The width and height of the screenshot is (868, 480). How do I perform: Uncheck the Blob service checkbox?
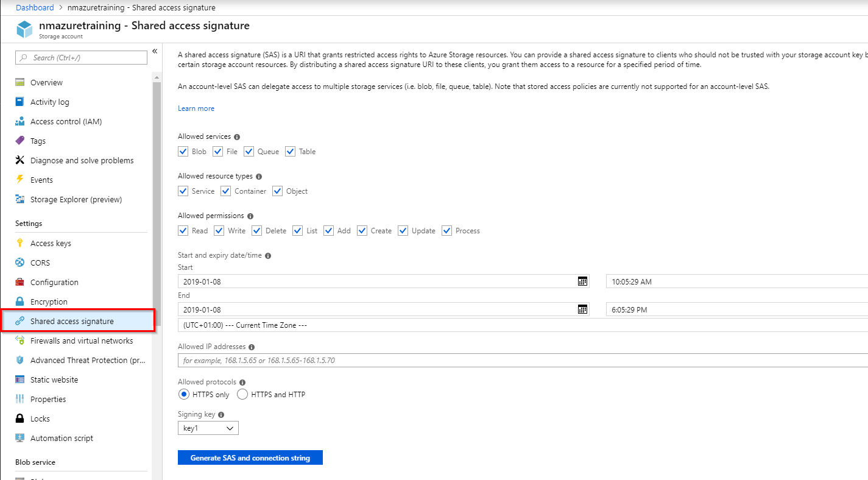(x=183, y=152)
